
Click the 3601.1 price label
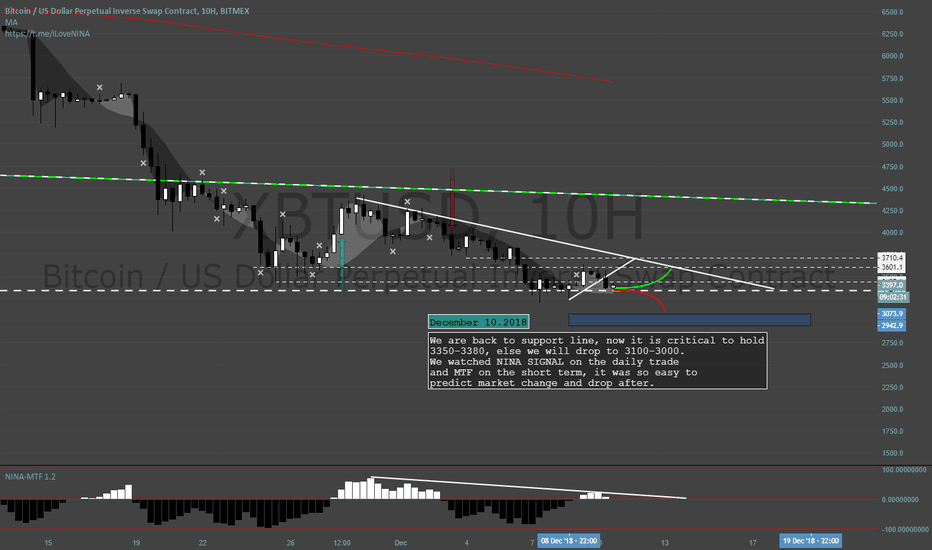click(892, 268)
